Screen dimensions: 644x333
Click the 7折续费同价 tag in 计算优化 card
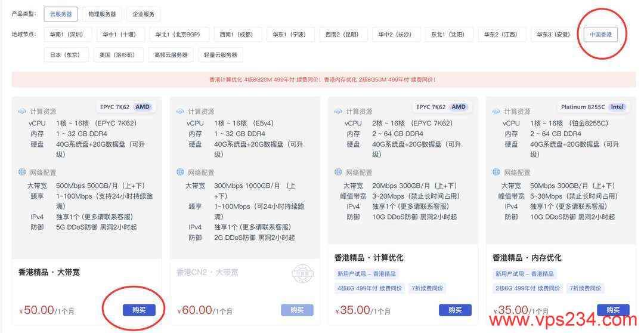[x=428, y=288]
